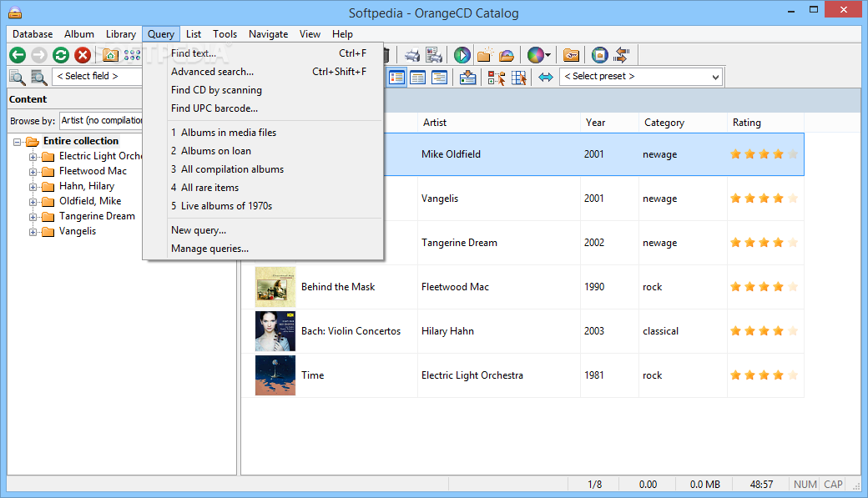Expand the Hahn, Hilary folder node

click(x=33, y=187)
